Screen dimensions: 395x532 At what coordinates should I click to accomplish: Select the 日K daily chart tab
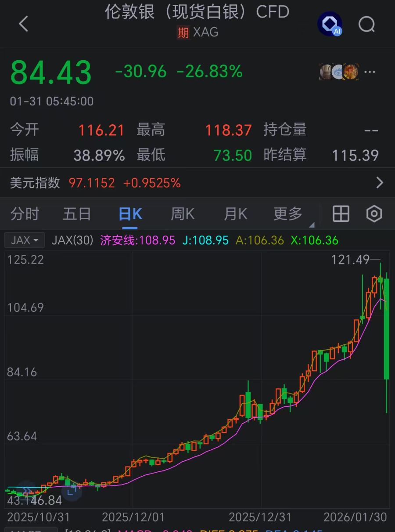(129, 214)
